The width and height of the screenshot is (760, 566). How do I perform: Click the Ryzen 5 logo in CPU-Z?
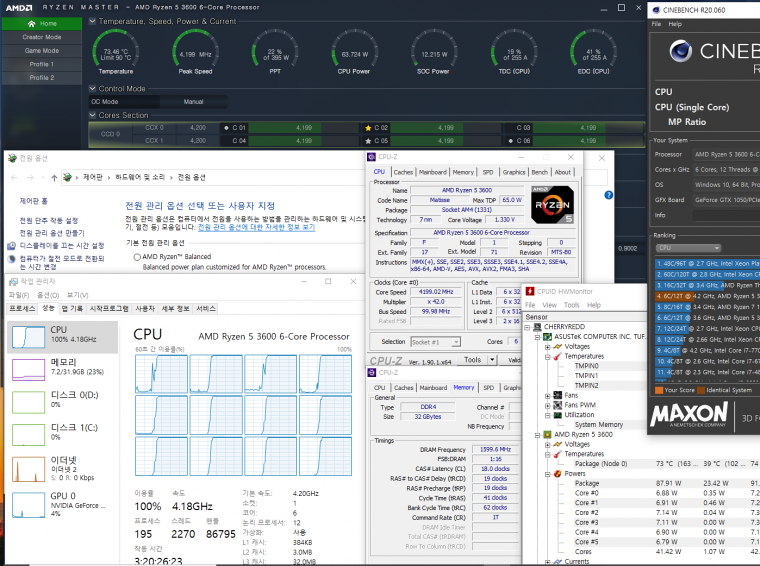click(x=553, y=204)
